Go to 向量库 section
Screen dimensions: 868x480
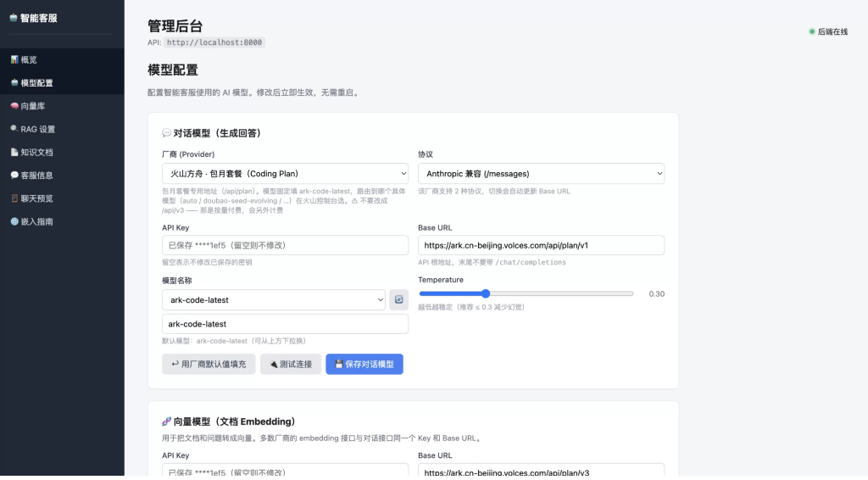(62, 106)
